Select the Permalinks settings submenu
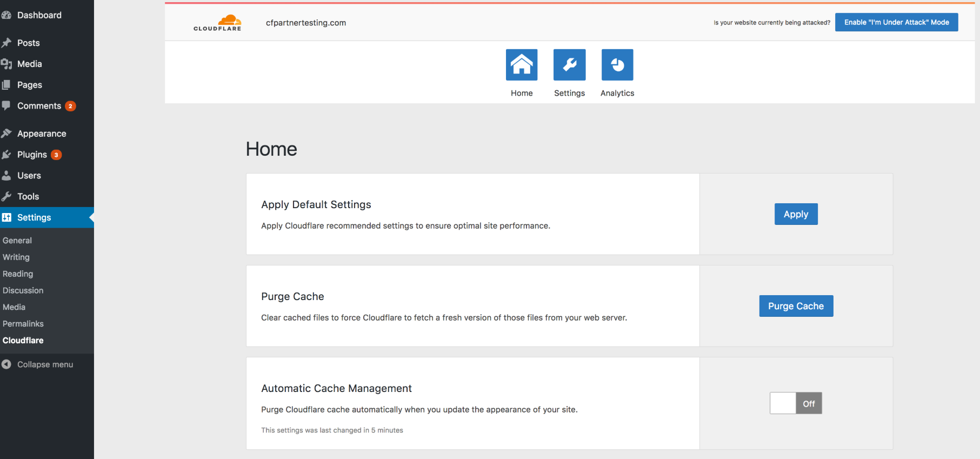Image resolution: width=980 pixels, height=459 pixels. coord(23,324)
